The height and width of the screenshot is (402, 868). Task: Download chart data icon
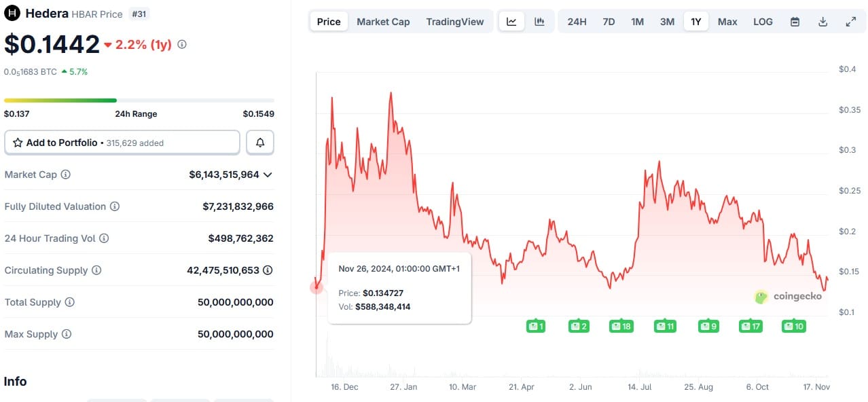click(x=822, y=22)
